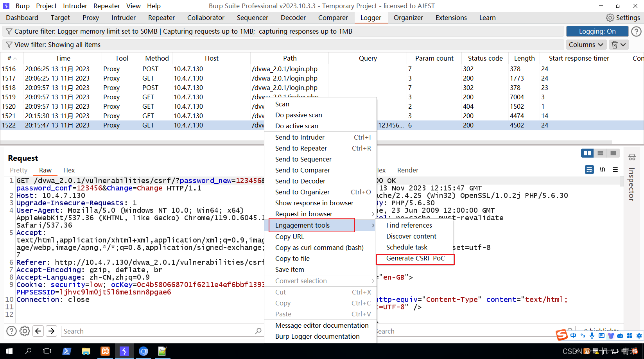The image size is (644, 359).
Task: Open Burp Logger documentation
Action: (x=320, y=336)
